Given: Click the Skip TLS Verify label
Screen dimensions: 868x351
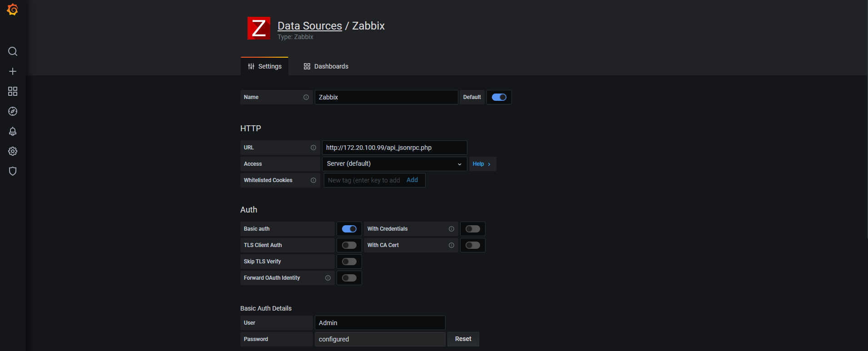Looking at the screenshot, I should (x=263, y=262).
